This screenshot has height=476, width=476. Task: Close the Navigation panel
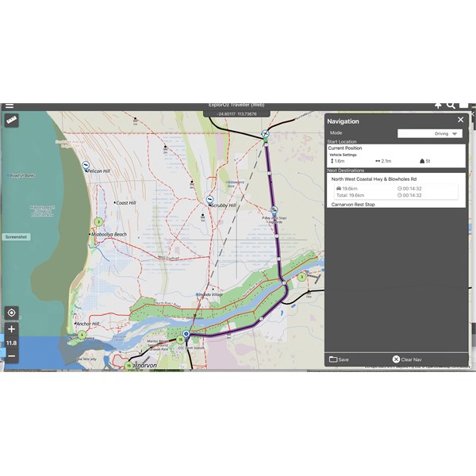click(460, 120)
